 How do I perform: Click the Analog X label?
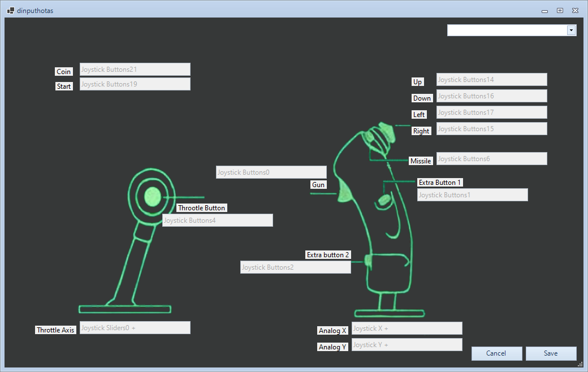click(x=332, y=331)
